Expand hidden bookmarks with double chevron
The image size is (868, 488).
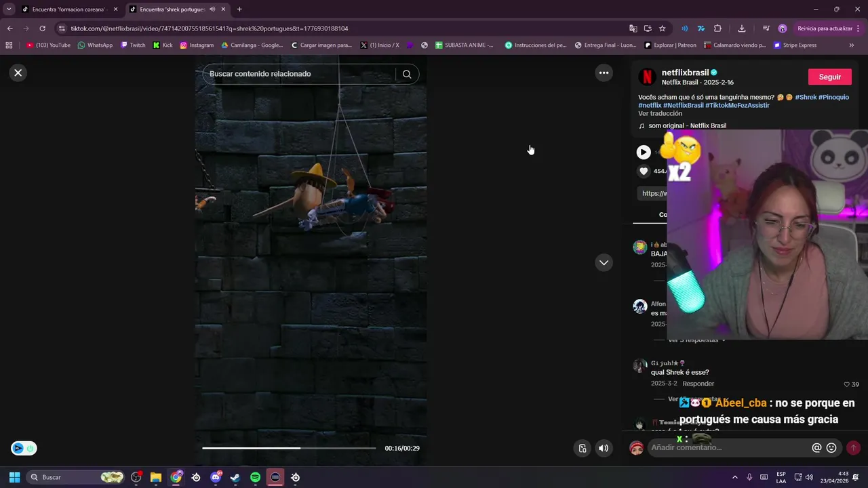851,45
